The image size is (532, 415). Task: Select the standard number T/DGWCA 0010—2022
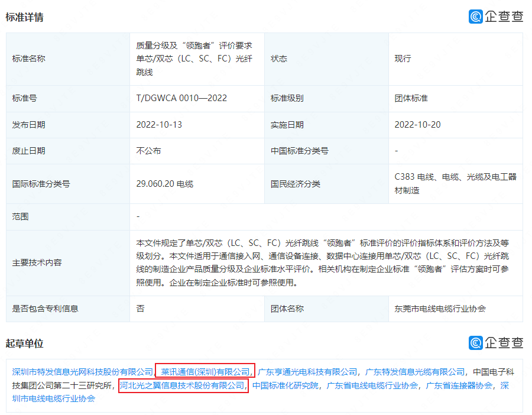click(181, 98)
